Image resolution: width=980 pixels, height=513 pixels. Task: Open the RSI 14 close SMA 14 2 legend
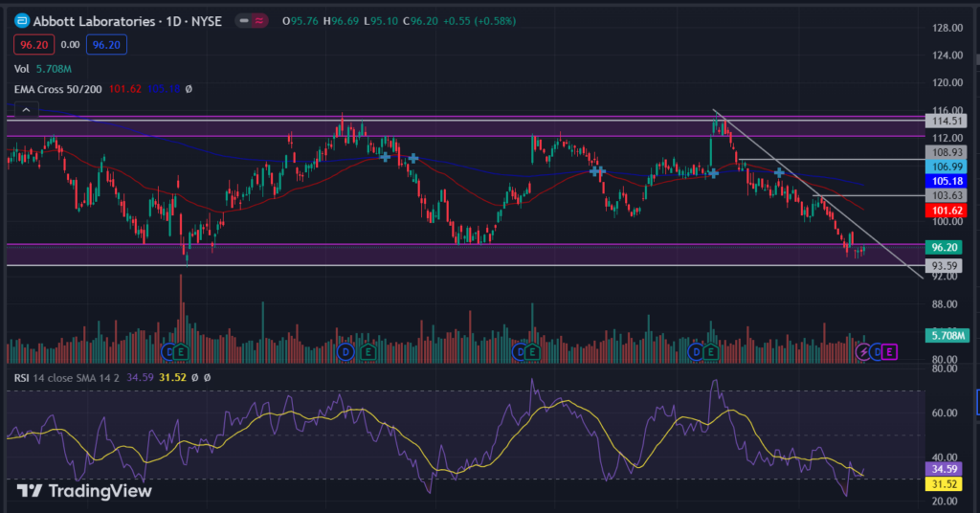click(x=66, y=377)
